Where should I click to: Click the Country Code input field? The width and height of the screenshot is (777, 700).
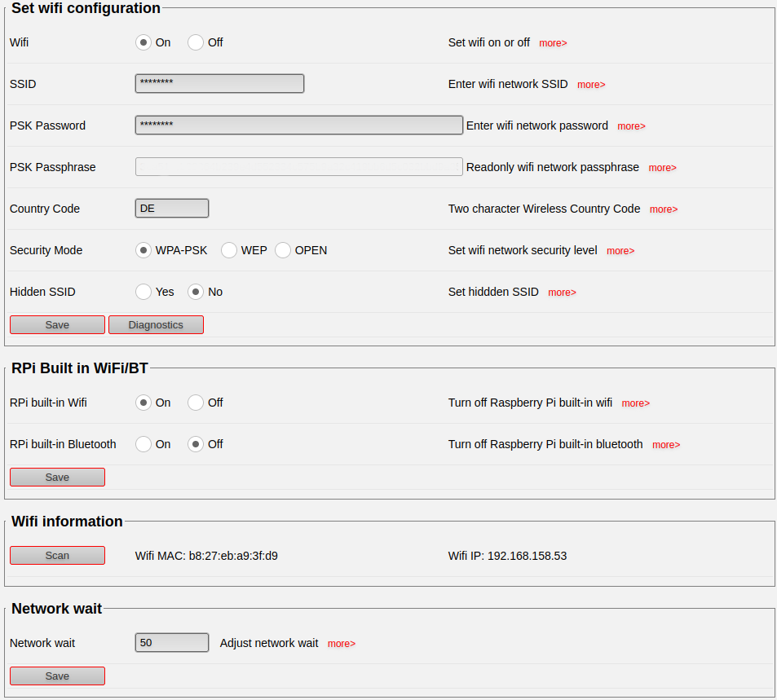(171, 208)
